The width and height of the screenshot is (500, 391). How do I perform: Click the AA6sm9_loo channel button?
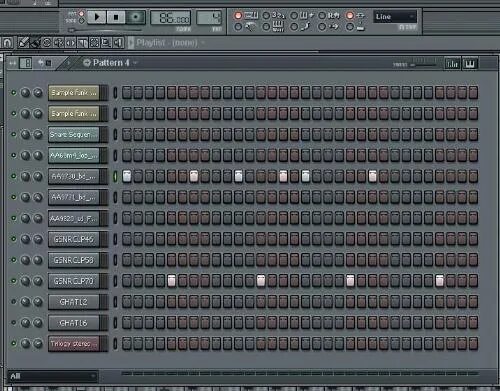74,156
